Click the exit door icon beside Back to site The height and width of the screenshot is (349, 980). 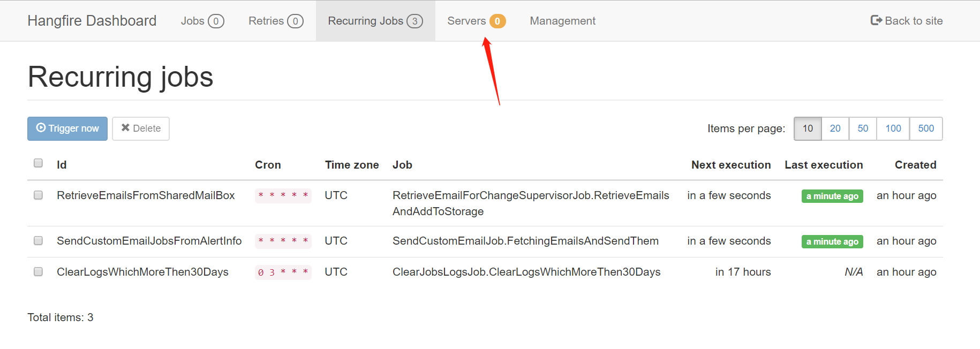pyautogui.click(x=876, y=20)
